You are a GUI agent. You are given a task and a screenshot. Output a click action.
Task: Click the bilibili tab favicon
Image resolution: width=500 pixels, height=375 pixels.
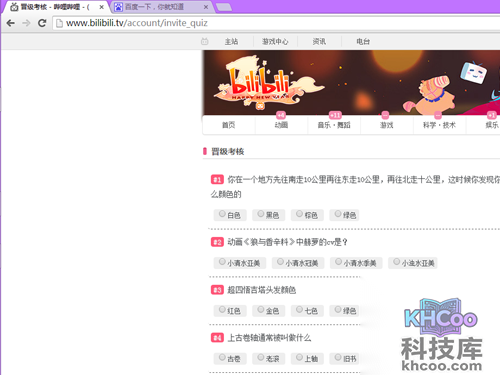tap(14, 7)
